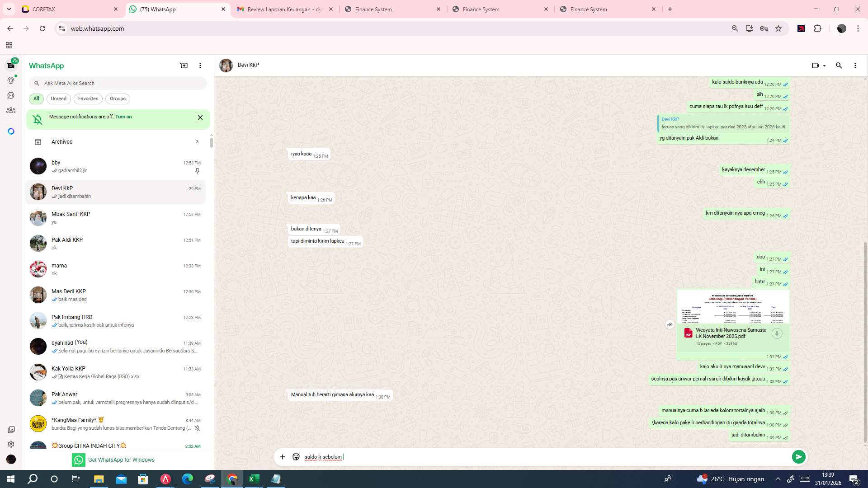The height and width of the screenshot is (488, 868).
Task: Open the Communities panel
Action: (x=11, y=110)
